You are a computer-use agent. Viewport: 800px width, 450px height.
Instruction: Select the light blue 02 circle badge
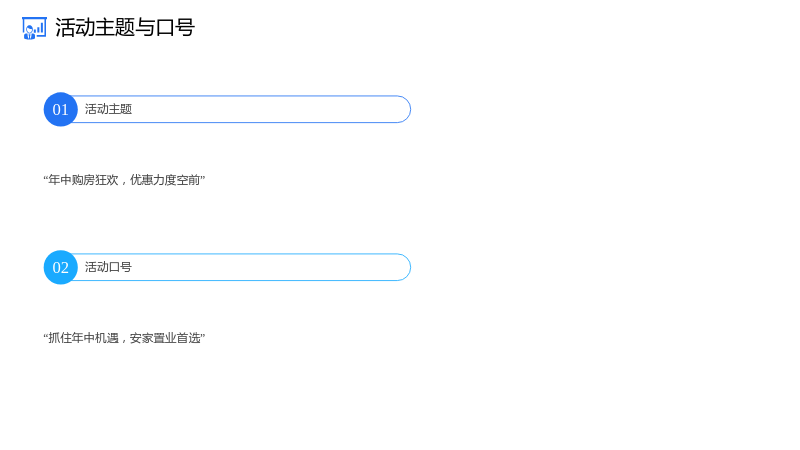coord(61,267)
